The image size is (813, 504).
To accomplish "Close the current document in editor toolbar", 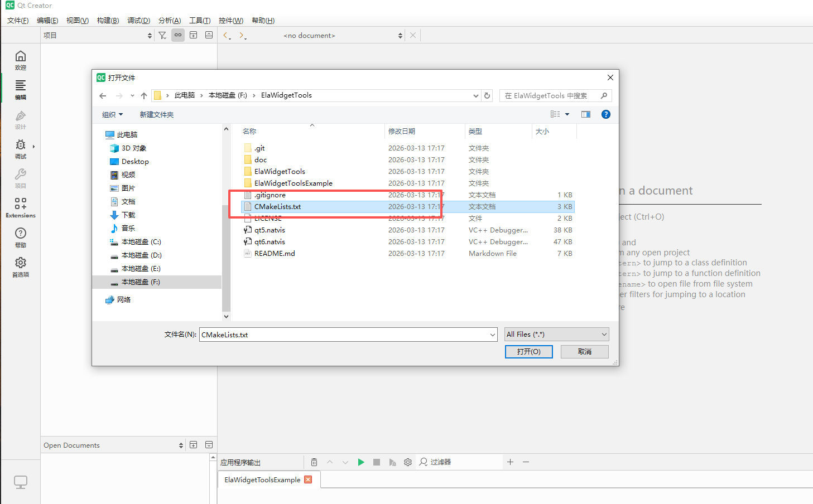I will pos(413,35).
